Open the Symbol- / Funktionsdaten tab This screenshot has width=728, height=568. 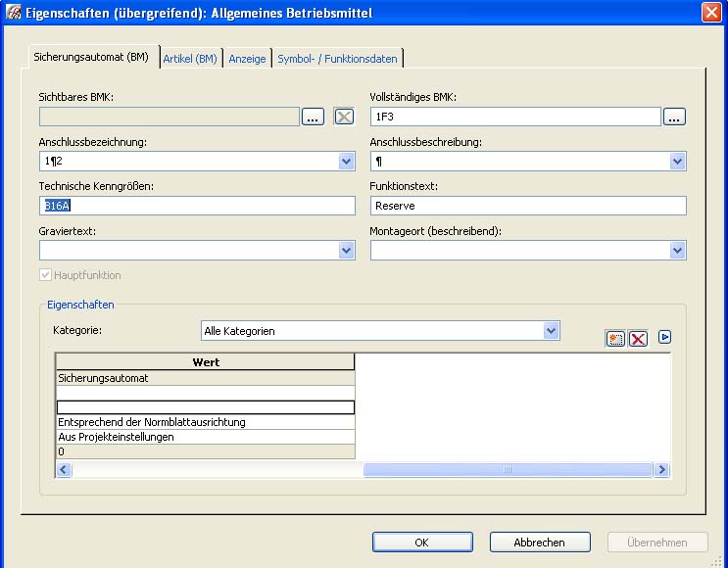pos(337,59)
